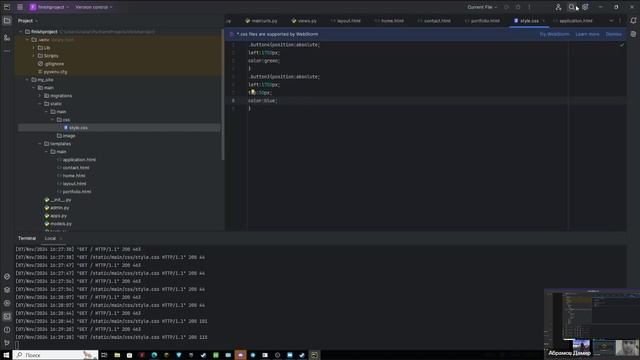The height and width of the screenshot is (360, 640).
Task: Open File Explorer from the taskbar
Action: coord(117,355)
